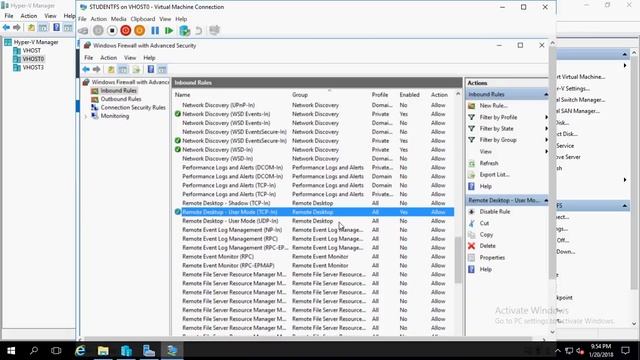Expand the Monitoring tree node
The image size is (640, 360).
[86, 116]
